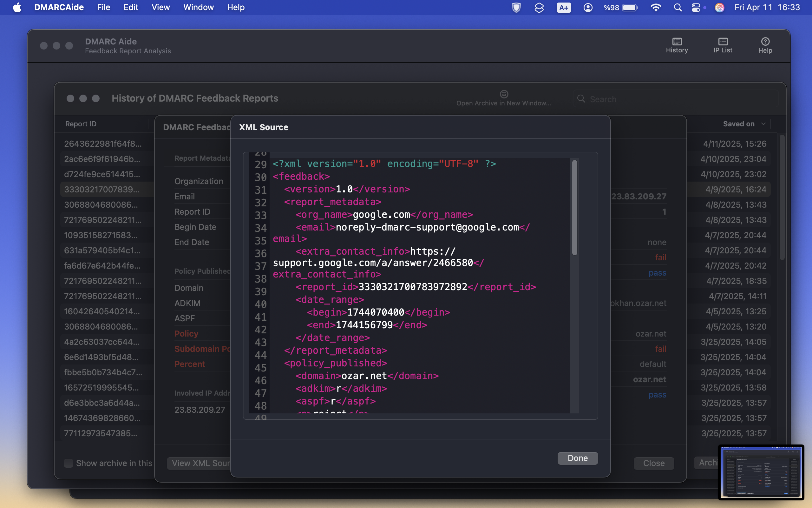Open the View menu
The width and height of the screenshot is (812, 508).
coord(161,7)
